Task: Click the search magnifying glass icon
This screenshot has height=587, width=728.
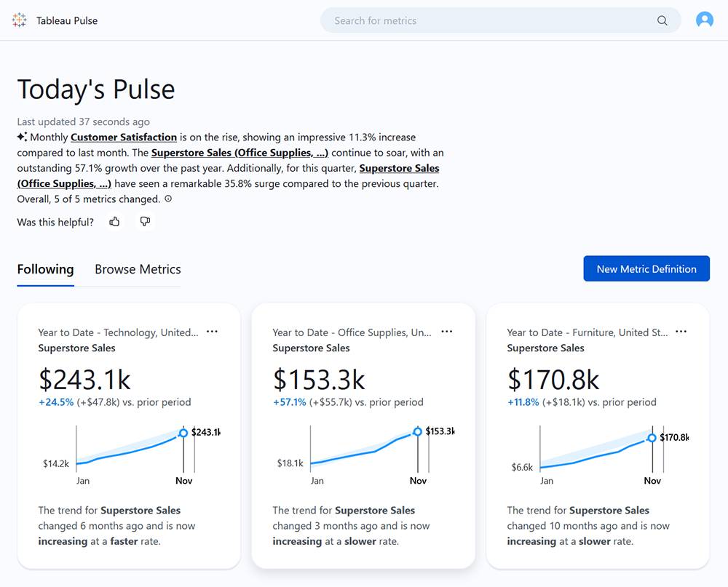Action: (661, 20)
